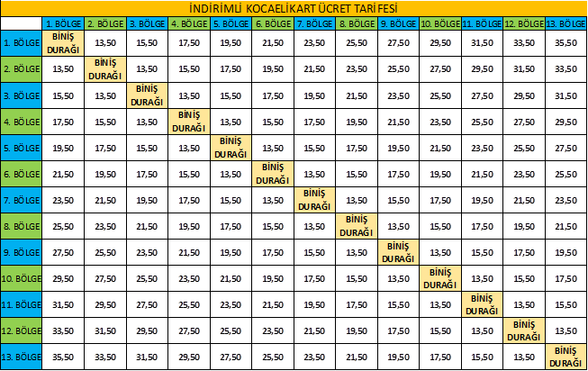Viewport: 588px width, 371px height.
Task: Click the 29,50 cell in 3. BÖLGE row
Action: pyautogui.click(x=524, y=95)
